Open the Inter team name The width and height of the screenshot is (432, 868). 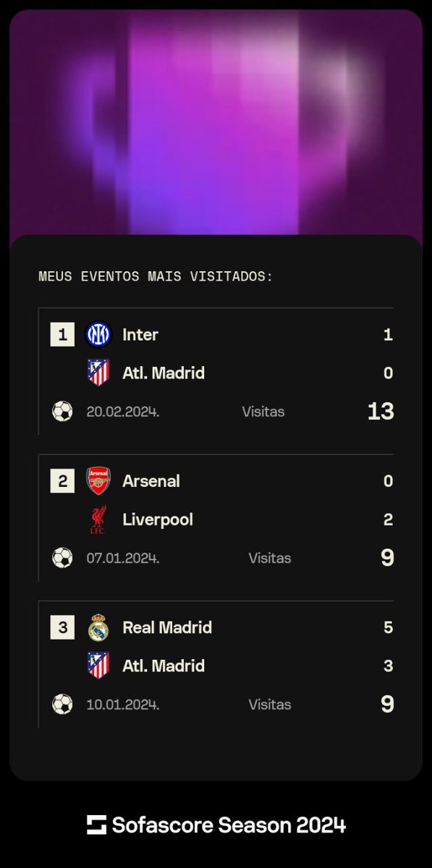140,335
